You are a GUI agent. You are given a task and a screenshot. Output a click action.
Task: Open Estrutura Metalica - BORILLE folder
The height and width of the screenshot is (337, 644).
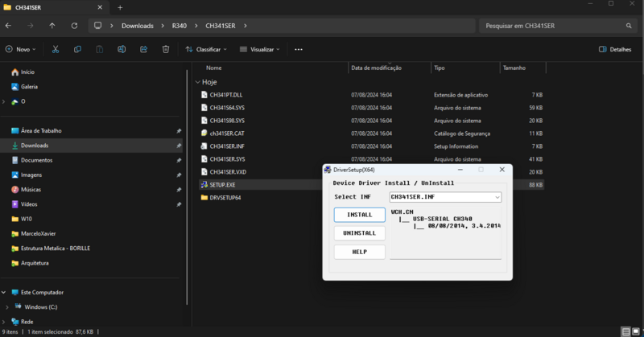pyautogui.click(x=56, y=249)
